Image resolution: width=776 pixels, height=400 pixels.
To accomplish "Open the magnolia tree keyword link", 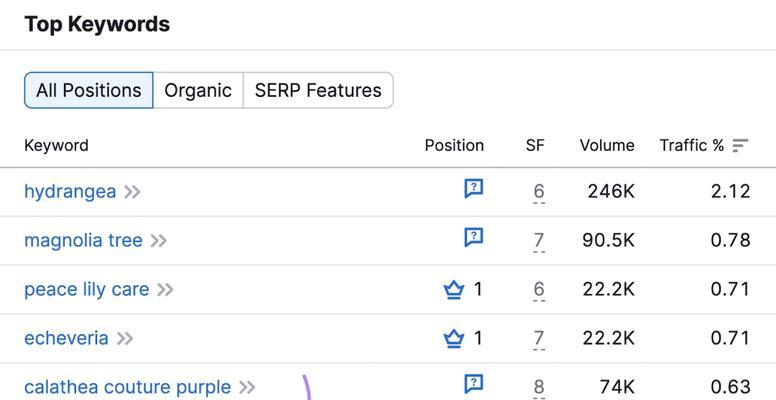I will click(x=83, y=241).
